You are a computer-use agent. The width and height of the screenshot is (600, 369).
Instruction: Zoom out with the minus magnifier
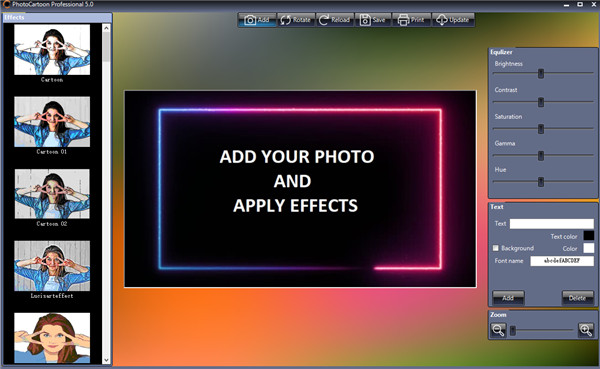click(498, 330)
